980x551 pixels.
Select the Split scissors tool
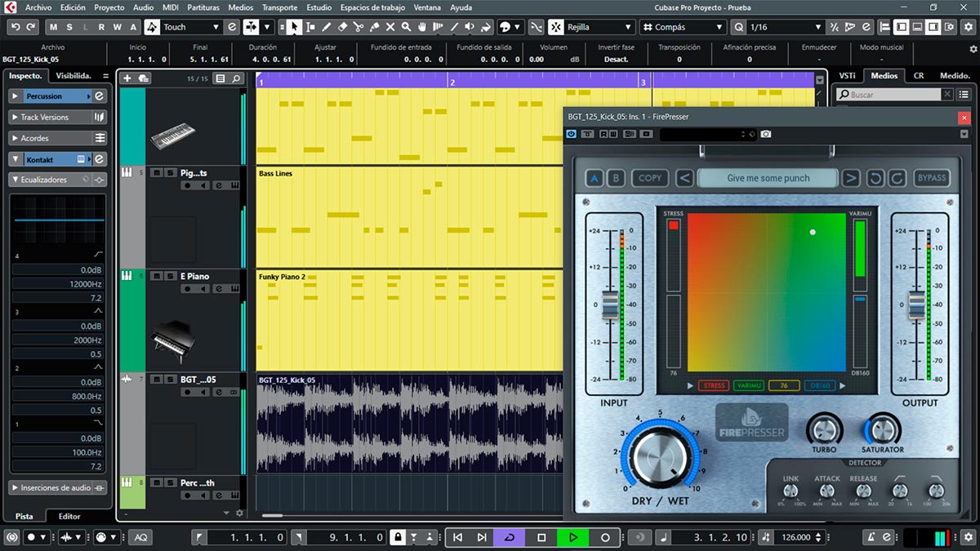(359, 27)
